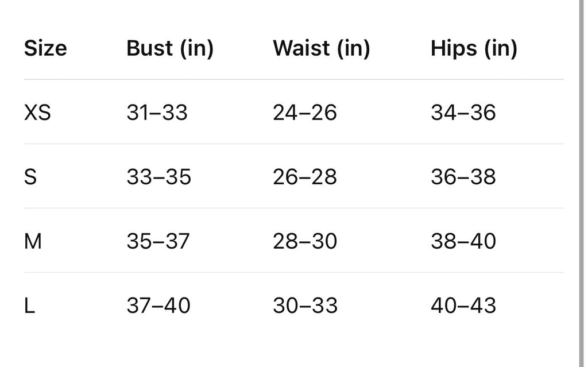Click the M waist value 28–30
This screenshot has width=588, height=367.
305,241
